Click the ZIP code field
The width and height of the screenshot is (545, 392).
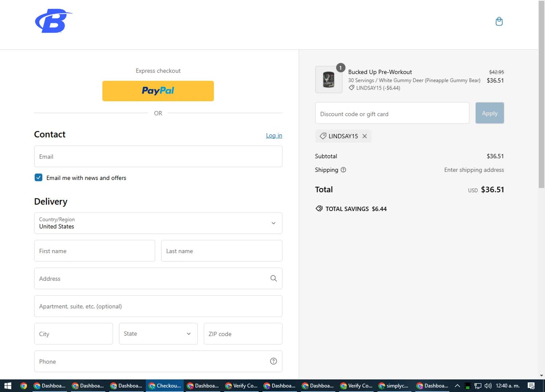[x=243, y=334]
